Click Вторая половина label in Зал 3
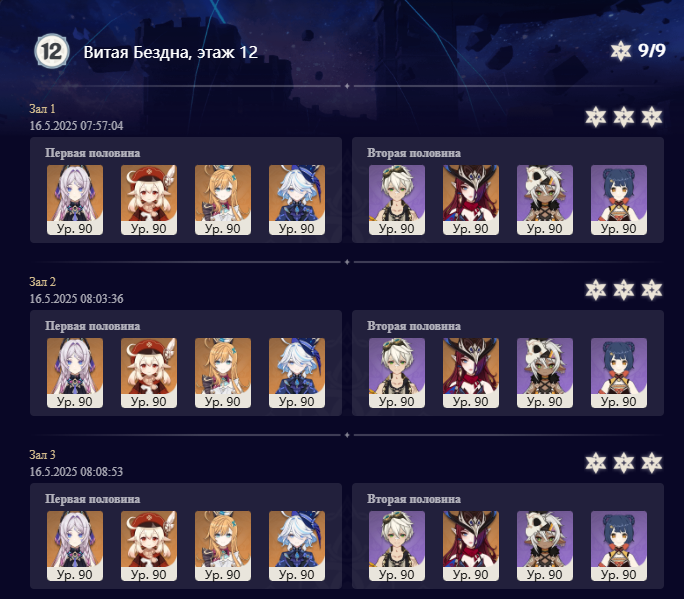The image size is (684, 600). [x=414, y=499]
